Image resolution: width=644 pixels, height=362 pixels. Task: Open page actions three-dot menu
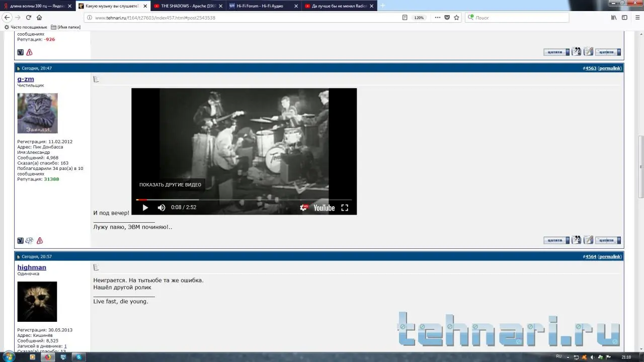437,18
